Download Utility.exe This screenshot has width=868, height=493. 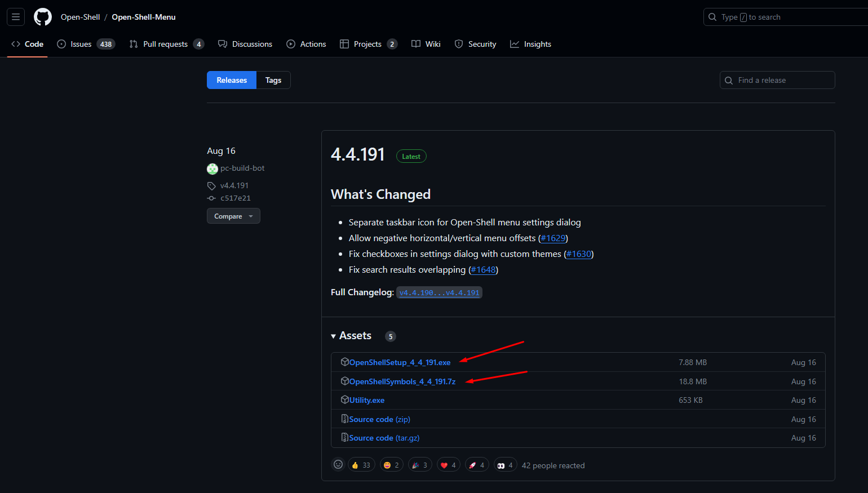click(x=367, y=400)
